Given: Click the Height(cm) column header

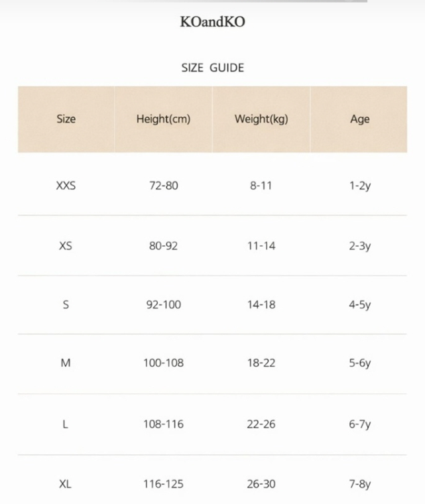Looking at the screenshot, I should [x=163, y=119].
